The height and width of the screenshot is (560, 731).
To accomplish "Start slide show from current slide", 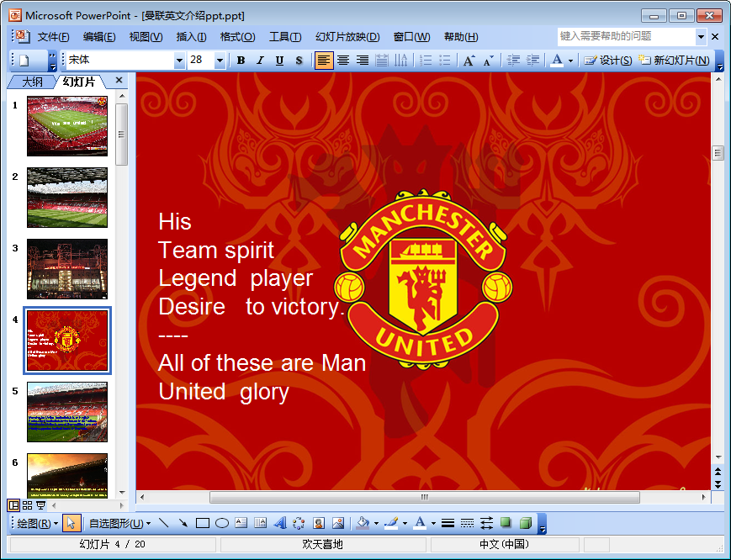I will click(x=41, y=505).
